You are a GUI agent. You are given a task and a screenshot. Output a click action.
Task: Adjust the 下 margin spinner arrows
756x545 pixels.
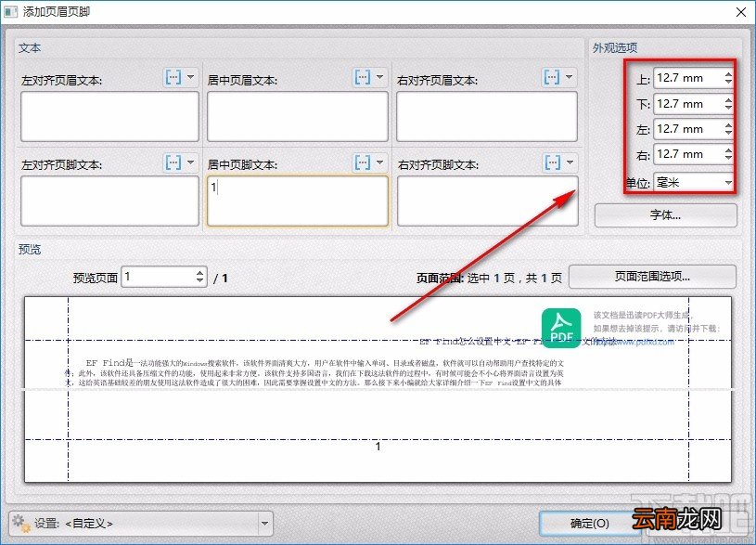[728, 104]
